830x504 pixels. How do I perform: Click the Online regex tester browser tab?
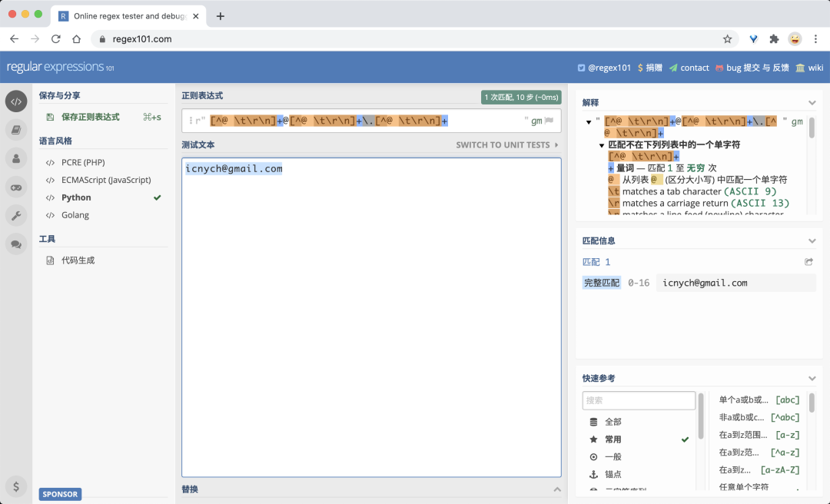(x=128, y=16)
